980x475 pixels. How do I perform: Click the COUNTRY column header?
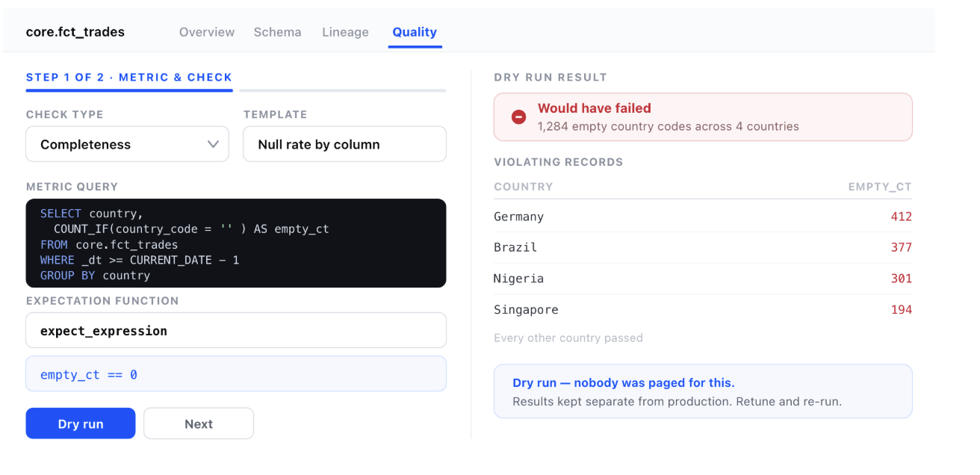(x=524, y=187)
